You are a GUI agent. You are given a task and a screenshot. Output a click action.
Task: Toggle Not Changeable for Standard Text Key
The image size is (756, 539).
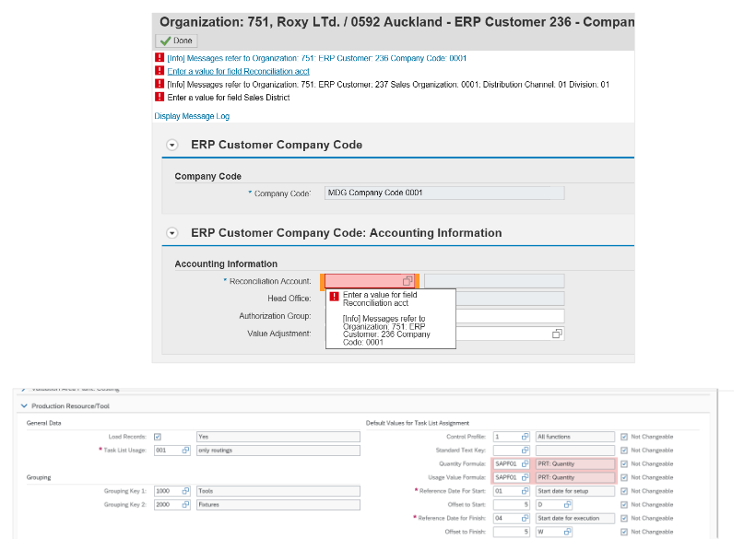point(624,451)
